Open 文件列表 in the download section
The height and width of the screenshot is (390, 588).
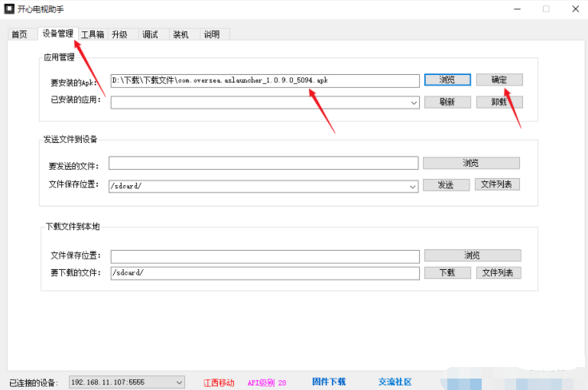(499, 273)
